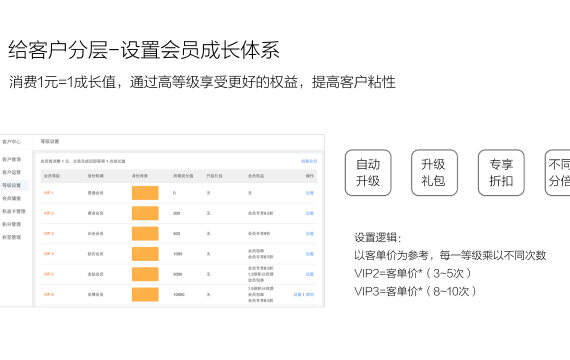The height and width of the screenshot is (360, 570).
Task: Click 设置 link in the VIP2 row
Action: pyautogui.click(x=310, y=213)
